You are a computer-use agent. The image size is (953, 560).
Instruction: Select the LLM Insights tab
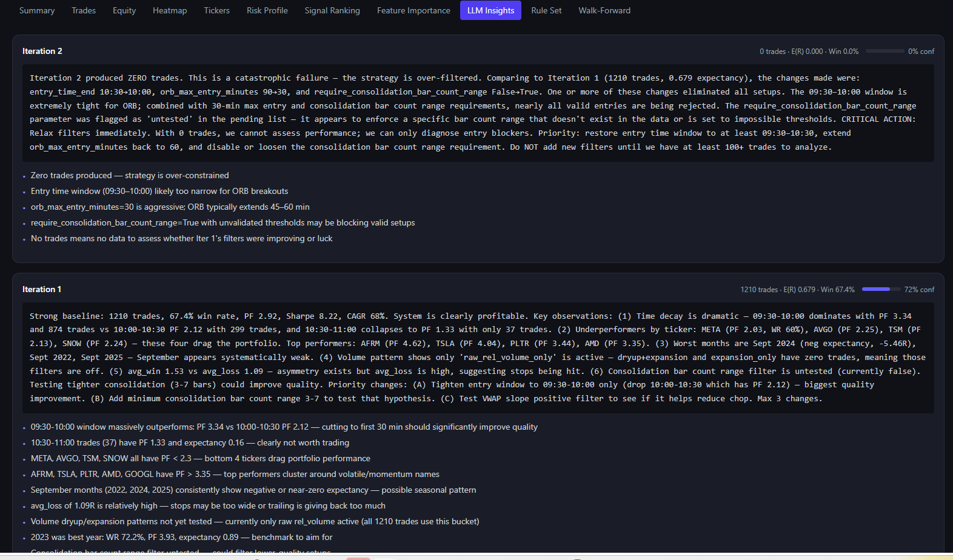tap(490, 10)
